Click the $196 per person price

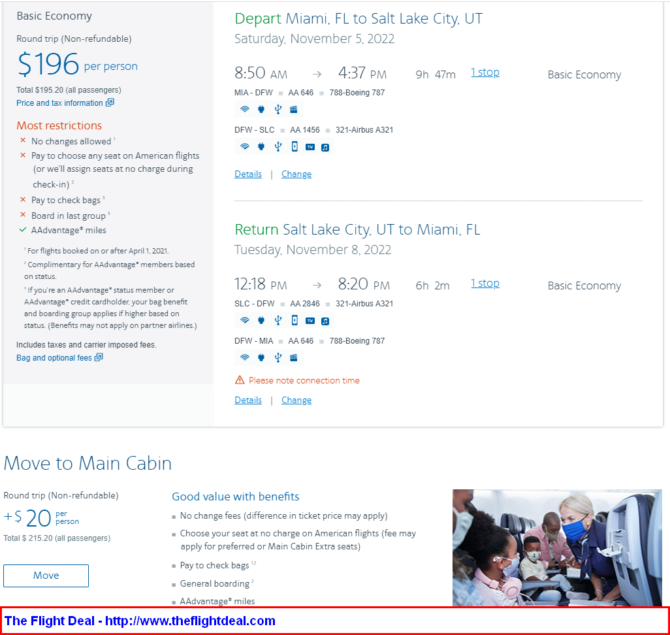[77, 64]
